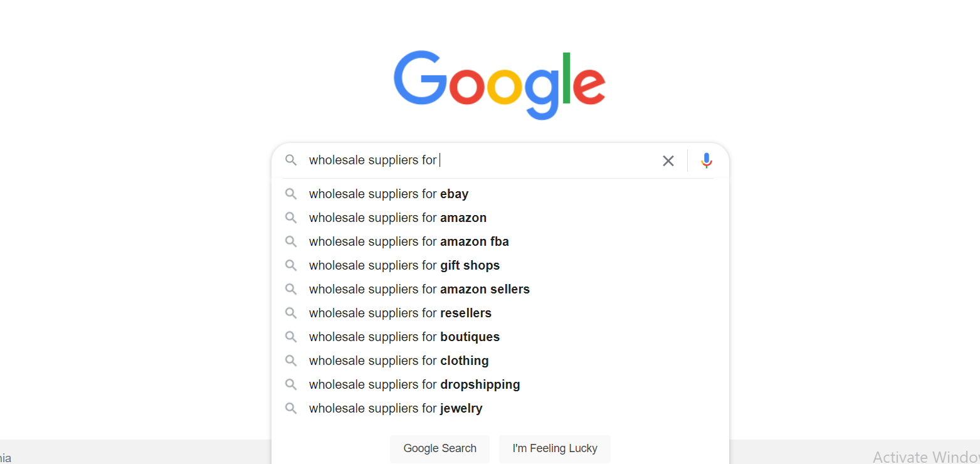Click magnifier icon beside resellers suggestion
The height and width of the screenshot is (464, 980).
pos(291,313)
